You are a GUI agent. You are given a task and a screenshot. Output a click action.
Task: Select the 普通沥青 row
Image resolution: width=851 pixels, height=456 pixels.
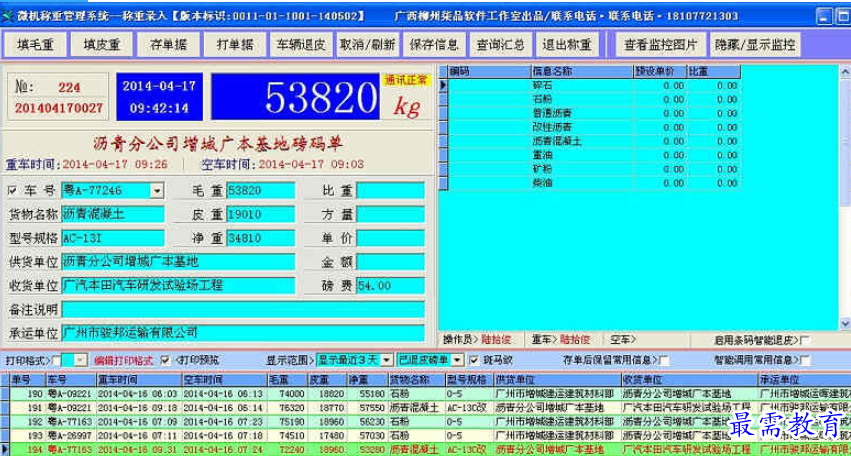(x=590, y=113)
